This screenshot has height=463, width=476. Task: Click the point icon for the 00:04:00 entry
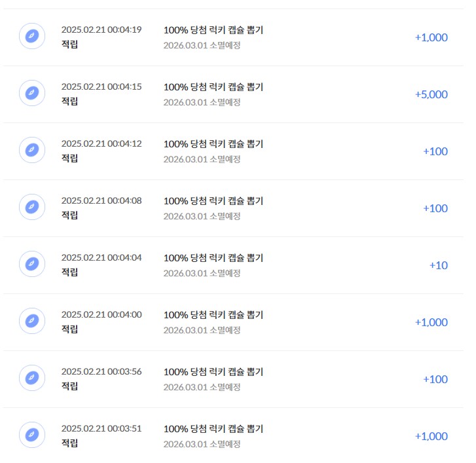pos(32,321)
